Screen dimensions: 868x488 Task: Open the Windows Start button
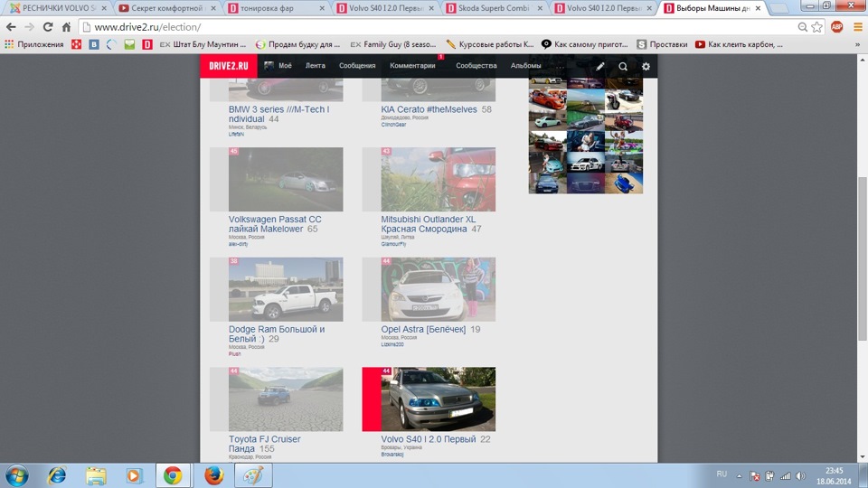coord(17,475)
